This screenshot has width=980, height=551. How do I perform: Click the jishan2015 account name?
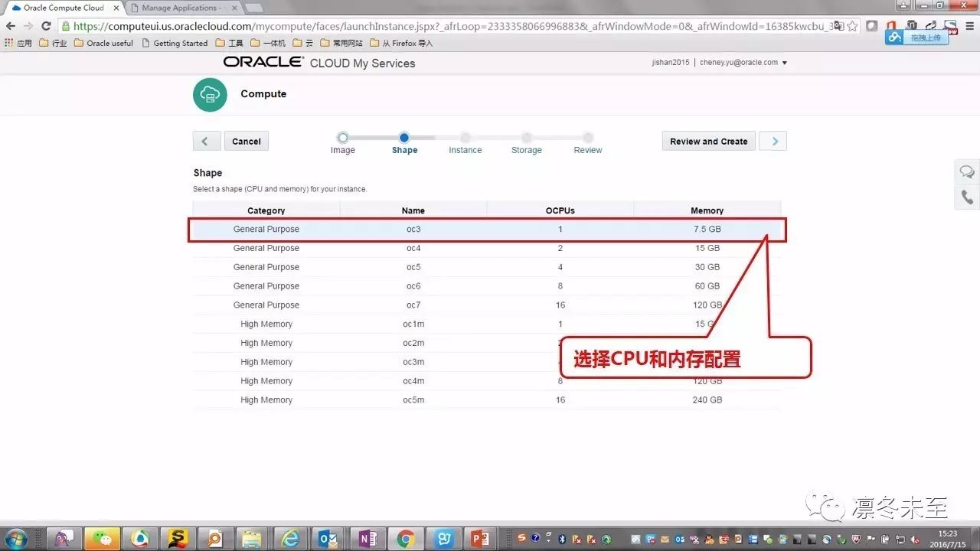(x=670, y=63)
